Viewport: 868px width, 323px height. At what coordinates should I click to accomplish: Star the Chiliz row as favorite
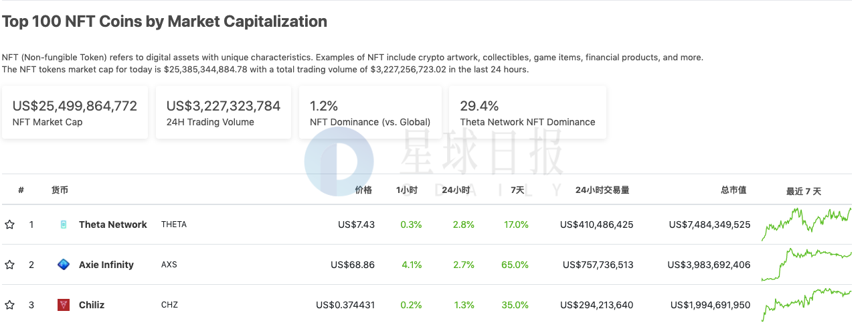9,305
